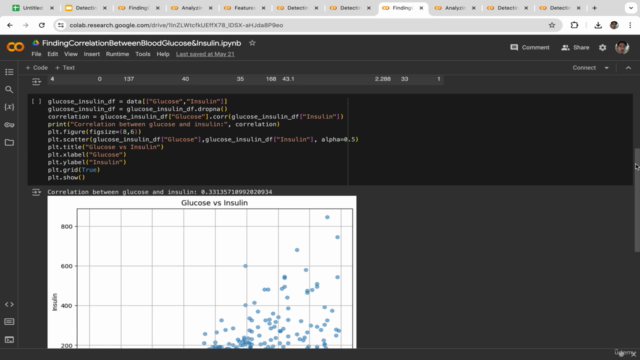Bookmark this page with the star icon

pos(552,25)
